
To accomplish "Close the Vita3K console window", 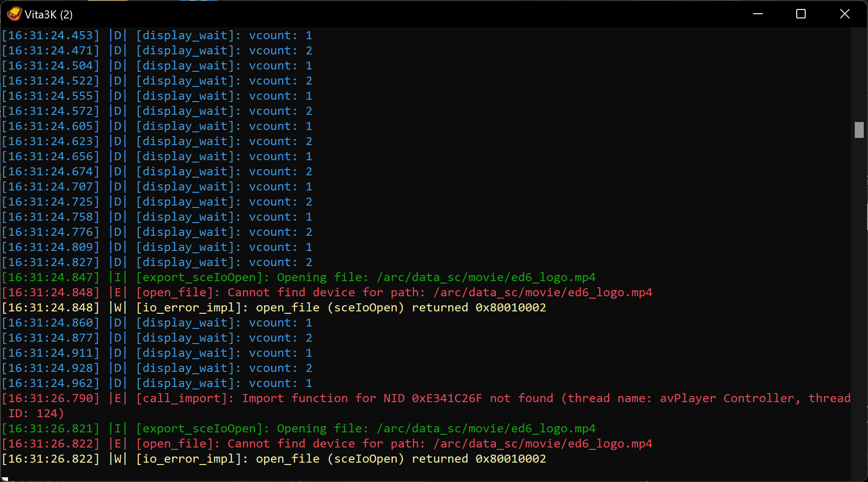I will [x=845, y=14].
